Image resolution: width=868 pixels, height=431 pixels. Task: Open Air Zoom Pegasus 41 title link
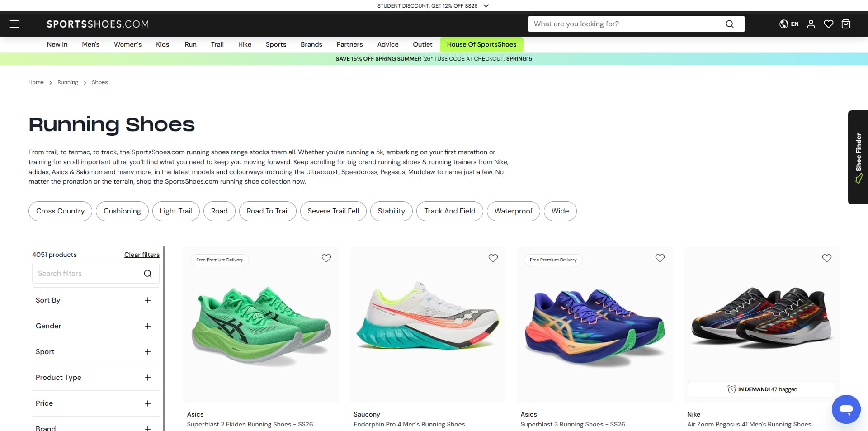[x=749, y=424]
